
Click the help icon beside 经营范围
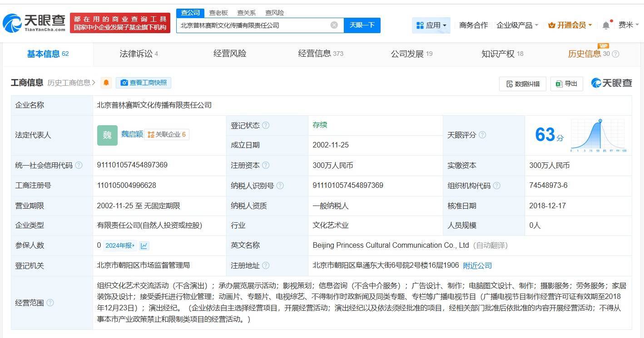(x=50, y=303)
